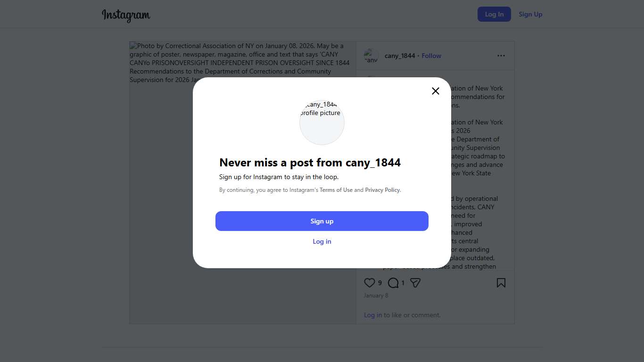Open the cany_1844 username link
Image resolution: width=644 pixels, height=362 pixels.
point(400,56)
